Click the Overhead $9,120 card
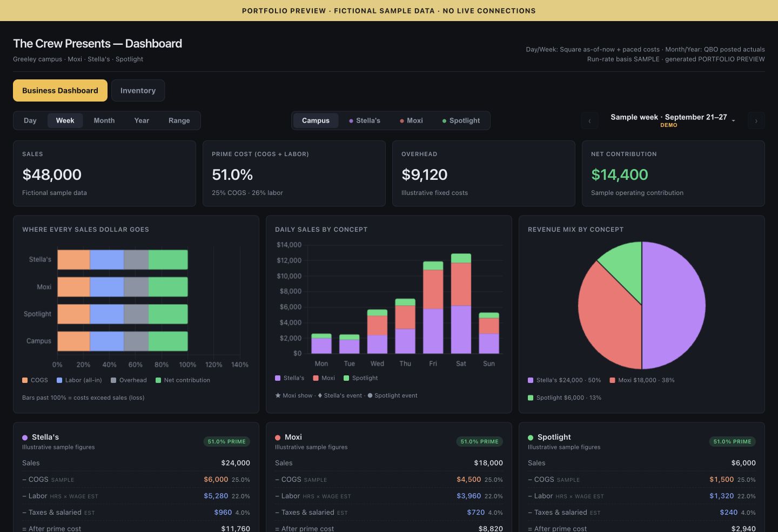Image resolution: width=778 pixels, height=532 pixels. [x=484, y=173]
